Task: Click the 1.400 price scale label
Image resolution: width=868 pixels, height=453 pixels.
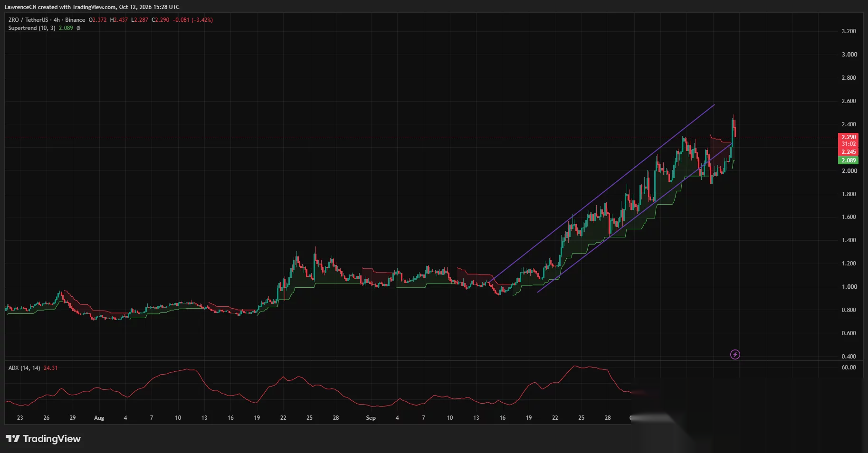Action: click(849, 240)
